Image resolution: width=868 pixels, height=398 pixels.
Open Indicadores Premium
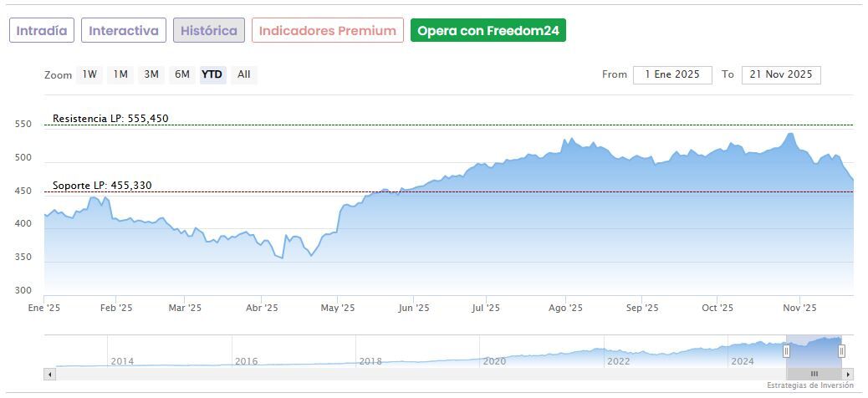pyautogui.click(x=327, y=31)
